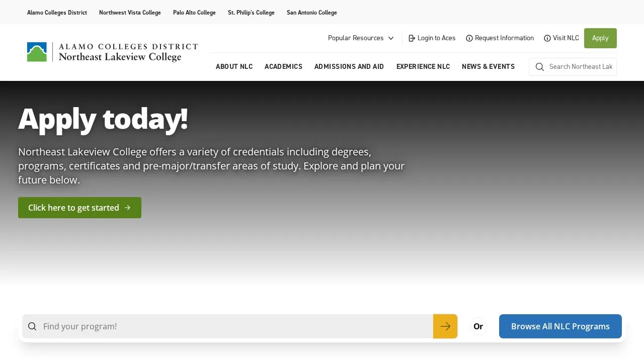
Task: Expand the Popular Resources dropdown
Action: 361,38
